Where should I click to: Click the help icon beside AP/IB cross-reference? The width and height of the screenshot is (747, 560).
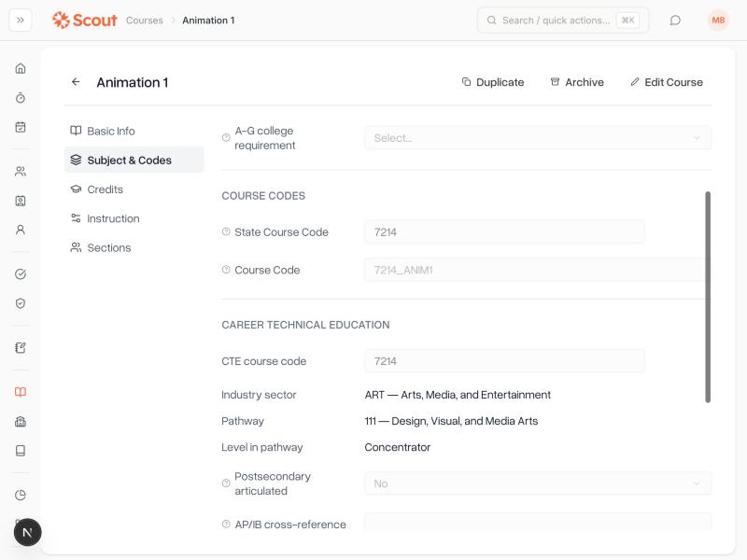point(226,525)
